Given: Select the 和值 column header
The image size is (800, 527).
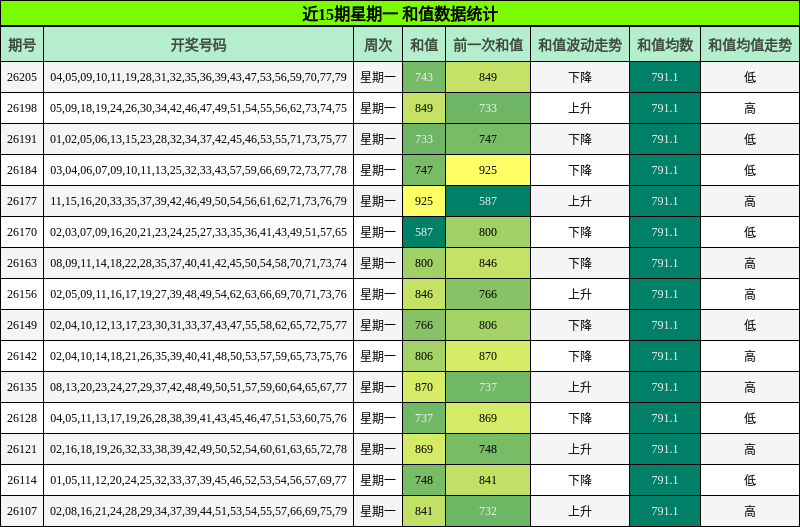Looking at the screenshot, I should point(424,45).
